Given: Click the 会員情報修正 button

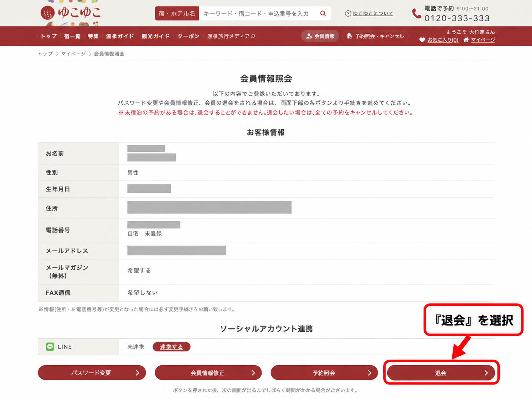Looking at the screenshot, I should click(x=208, y=373).
